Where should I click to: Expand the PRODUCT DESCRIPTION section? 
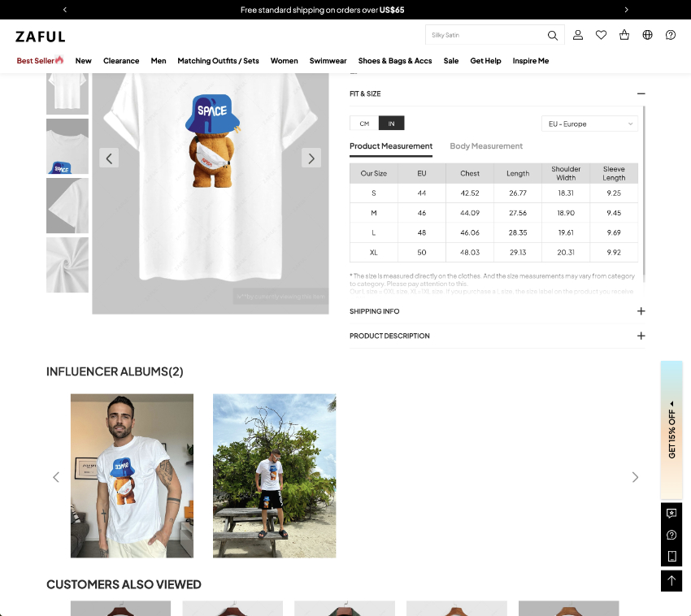click(641, 336)
